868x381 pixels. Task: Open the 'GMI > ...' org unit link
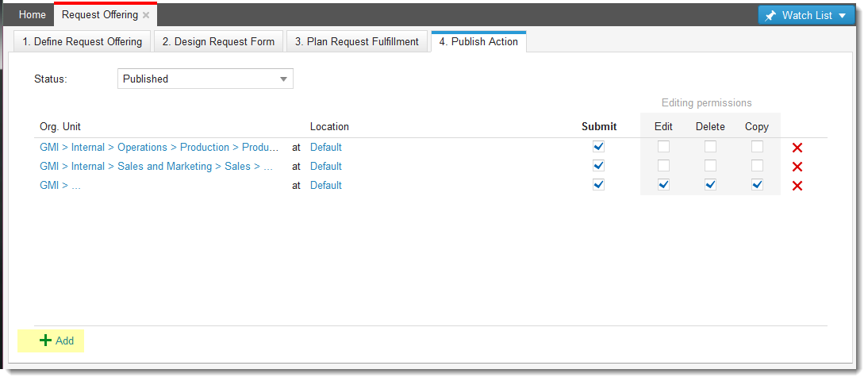[x=60, y=186]
